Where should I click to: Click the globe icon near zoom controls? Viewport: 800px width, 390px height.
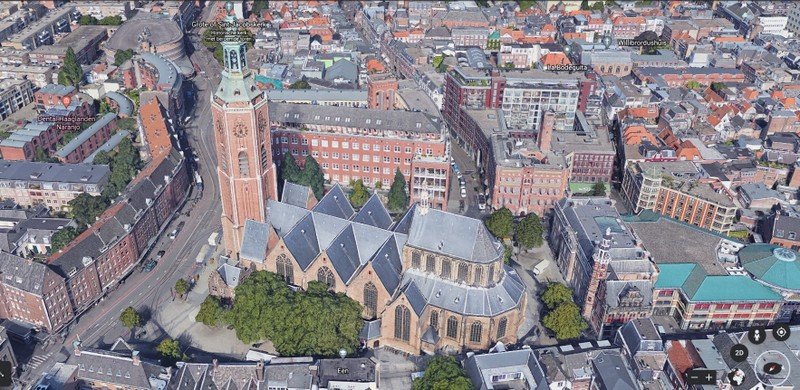pyautogui.click(x=736, y=377)
